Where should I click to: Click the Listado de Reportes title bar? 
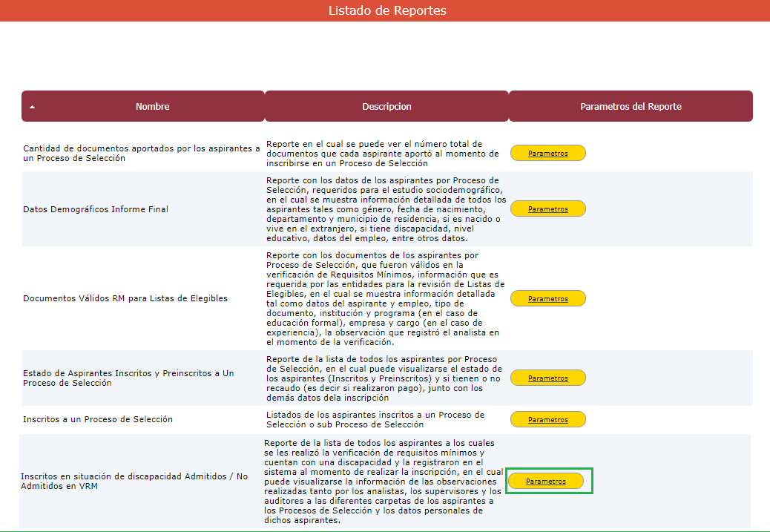tap(386, 10)
